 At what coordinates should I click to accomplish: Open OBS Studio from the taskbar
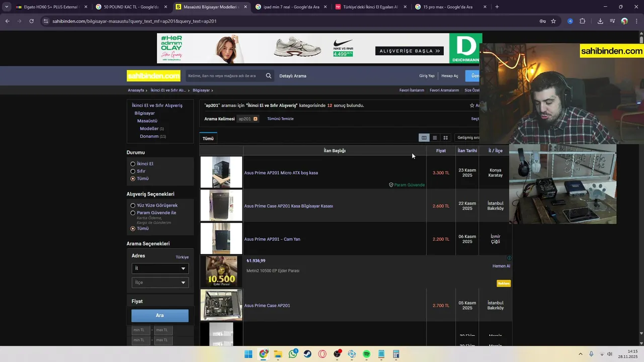pyautogui.click(x=337, y=354)
